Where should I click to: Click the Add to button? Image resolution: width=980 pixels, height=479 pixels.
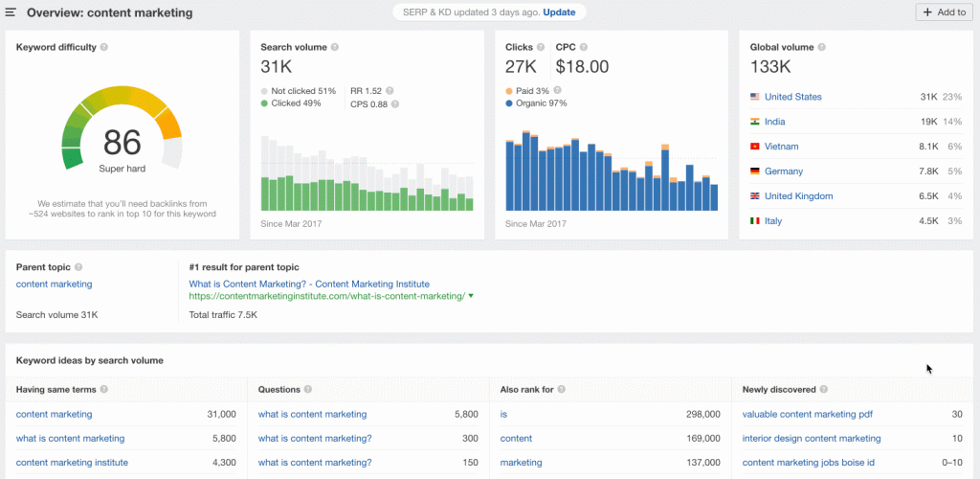(x=943, y=12)
